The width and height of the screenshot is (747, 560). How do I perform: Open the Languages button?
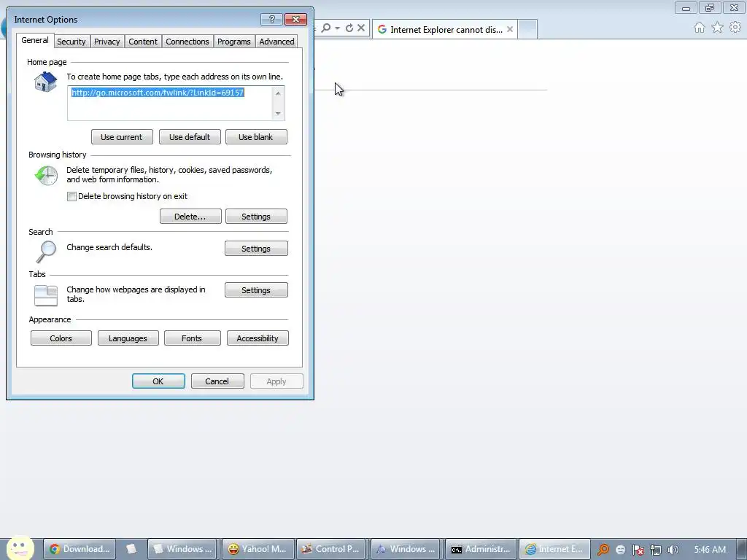click(x=128, y=338)
